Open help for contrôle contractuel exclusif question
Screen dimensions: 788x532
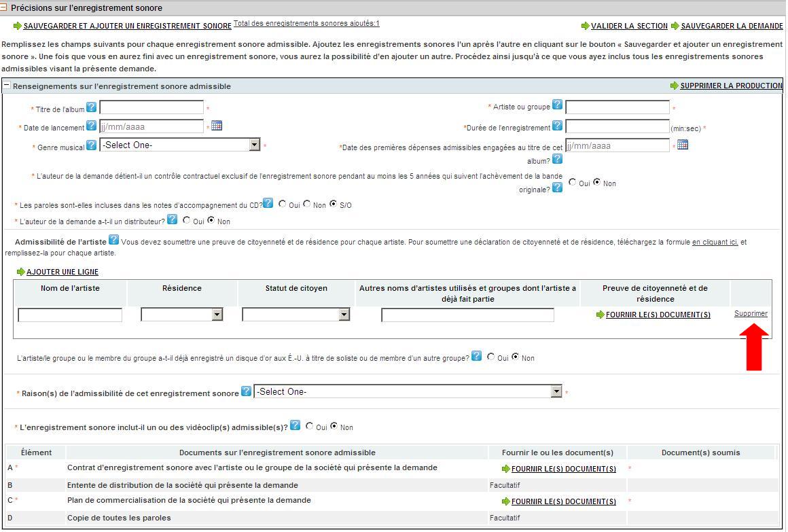point(557,188)
